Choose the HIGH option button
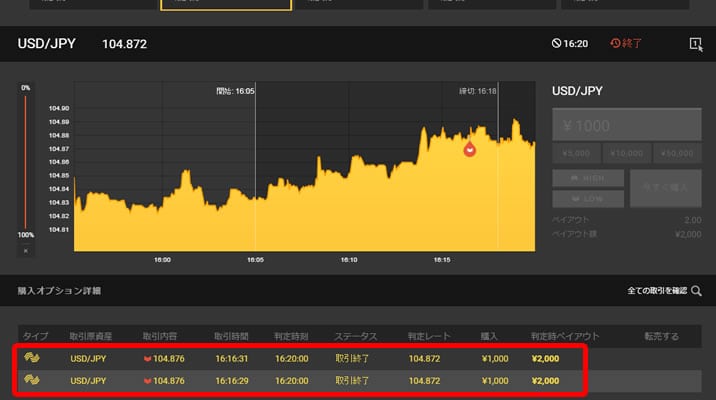 [588, 178]
